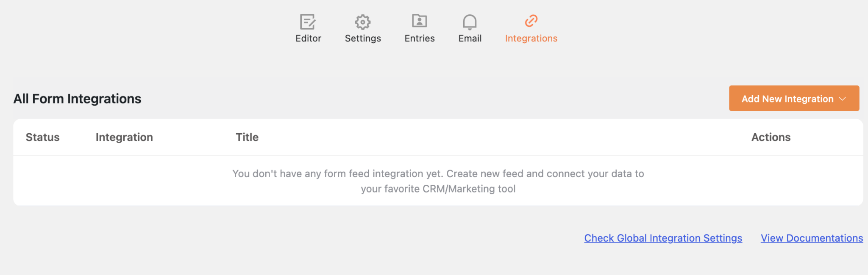The height and width of the screenshot is (275, 868).
Task: Go to the Settings tab
Action: [362, 38]
